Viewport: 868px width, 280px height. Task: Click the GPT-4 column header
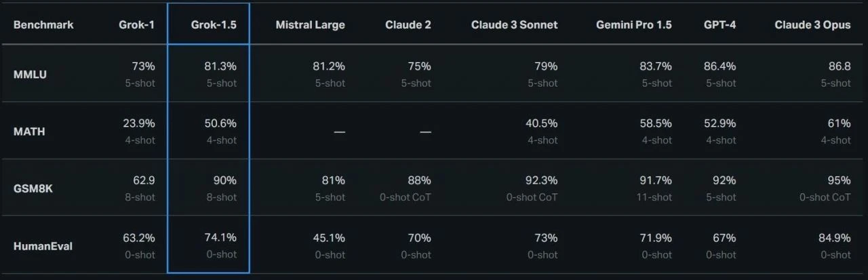tap(719, 25)
